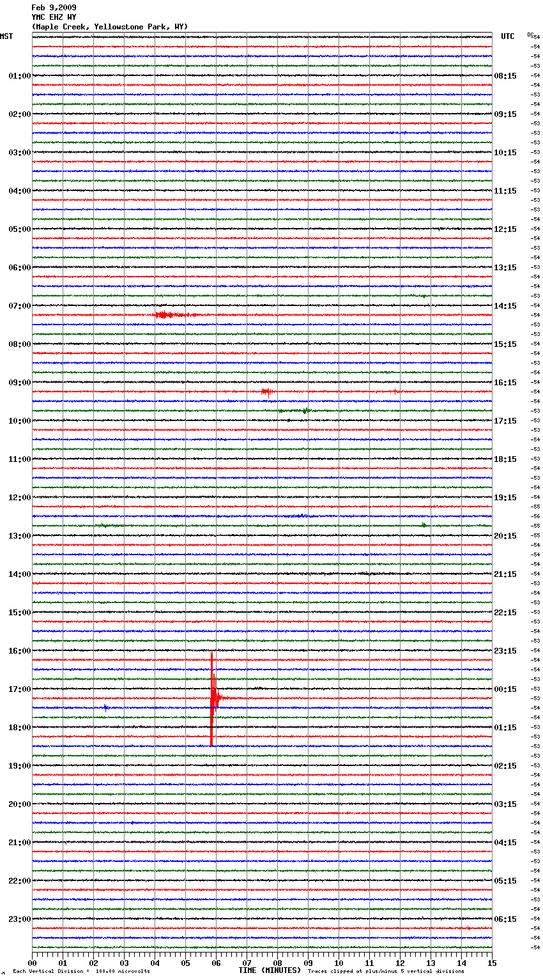Screen dimensions: 543x980
Task: Click the '00:15' UTC time label
Action: tap(505, 689)
